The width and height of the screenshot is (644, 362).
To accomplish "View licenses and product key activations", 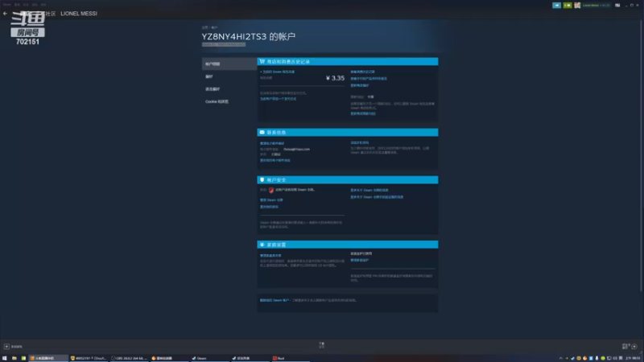I will [x=369, y=78].
